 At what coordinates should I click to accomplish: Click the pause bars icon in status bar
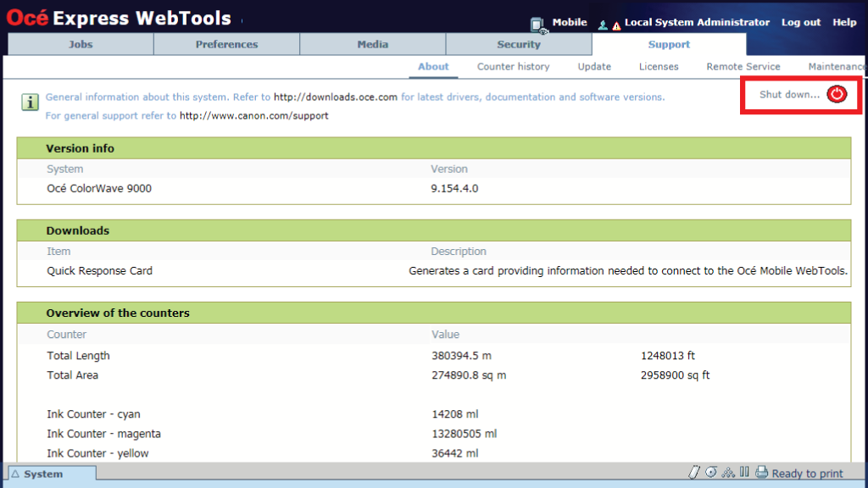click(744, 472)
